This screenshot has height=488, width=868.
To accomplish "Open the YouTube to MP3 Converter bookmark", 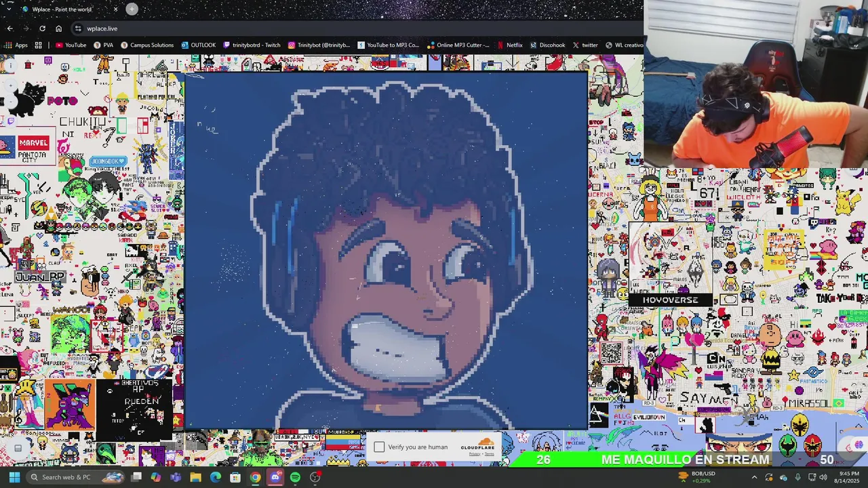I will click(388, 45).
